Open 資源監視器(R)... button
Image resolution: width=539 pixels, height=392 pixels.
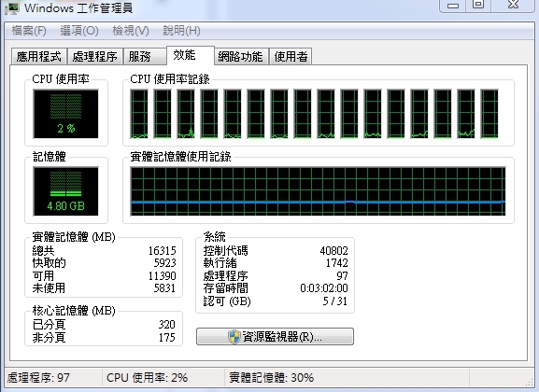(275, 336)
